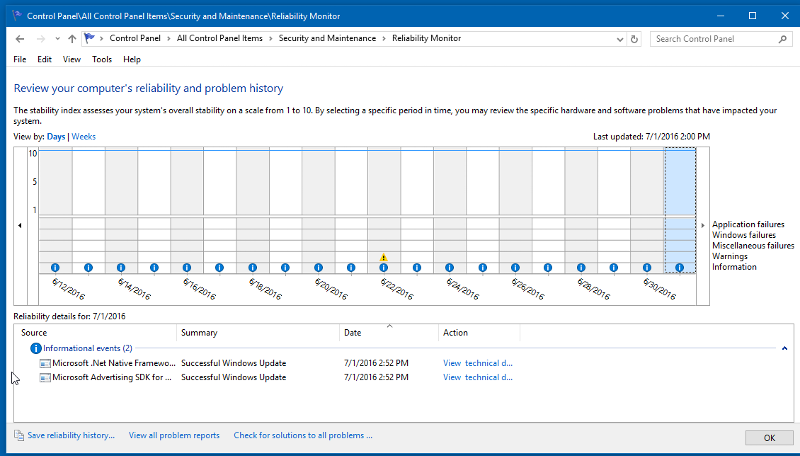Select the information icon for 6/26/2016
Image resolution: width=800 pixels, height=456 pixels.
[x=515, y=267]
